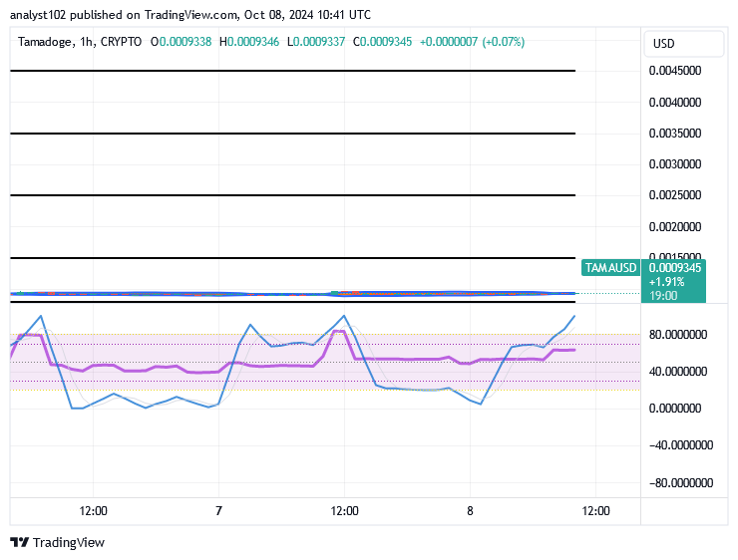The width and height of the screenshot is (738, 560).
Task: Click the 40.0000000 oscillator axis label
Action: pyautogui.click(x=678, y=372)
